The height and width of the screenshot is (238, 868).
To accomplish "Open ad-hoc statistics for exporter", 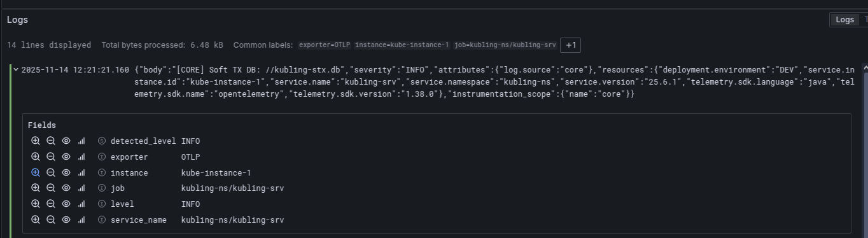I will point(81,157).
